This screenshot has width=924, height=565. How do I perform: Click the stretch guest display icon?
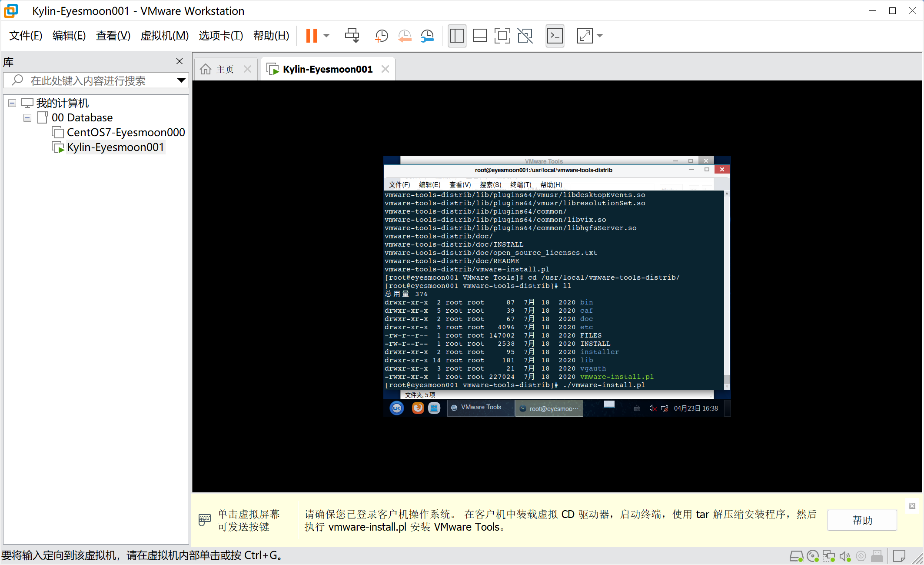pyautogui.click(x=585, y=36)
